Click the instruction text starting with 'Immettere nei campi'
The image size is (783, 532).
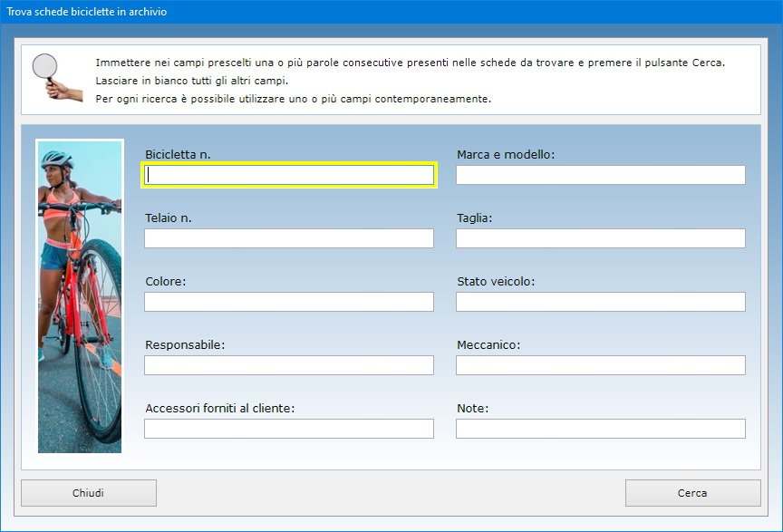tap(410, 63)
